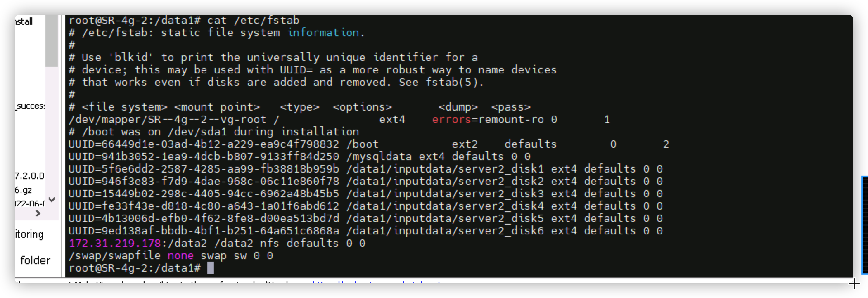Click the sidebar scroll-down arrow

coord(52,200)
